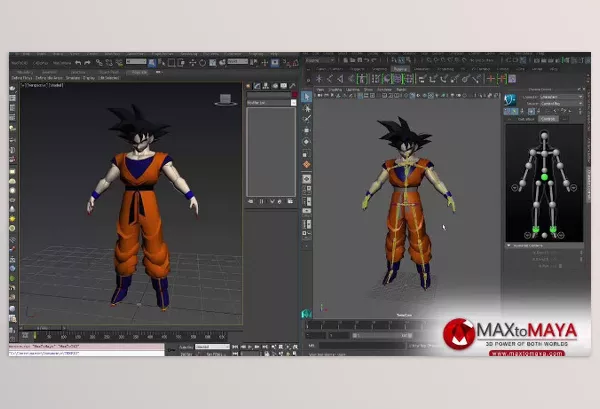600x409 pixels.
Task: Open the 3ds Max selection filter dropdown
Action: [136, 62]
